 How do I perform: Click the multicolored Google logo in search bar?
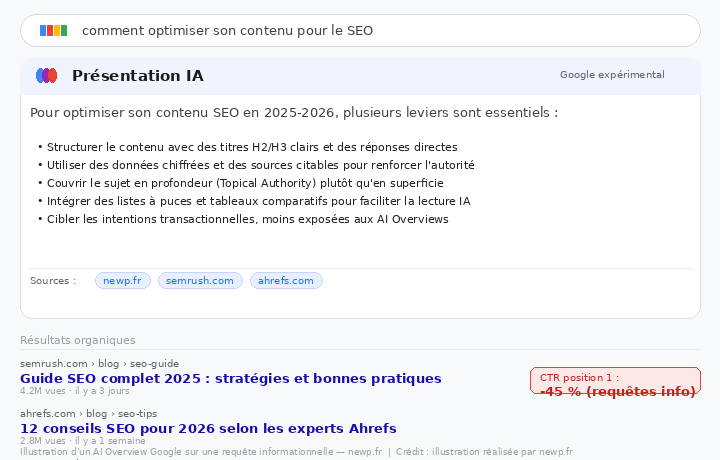point(53,31)
